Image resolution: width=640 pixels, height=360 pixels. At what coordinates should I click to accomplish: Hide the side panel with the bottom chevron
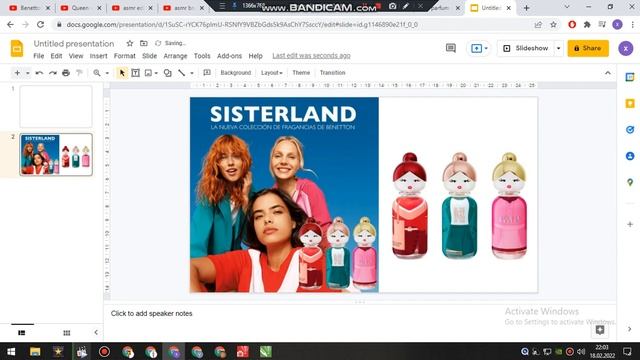click(x=629, y=329)
